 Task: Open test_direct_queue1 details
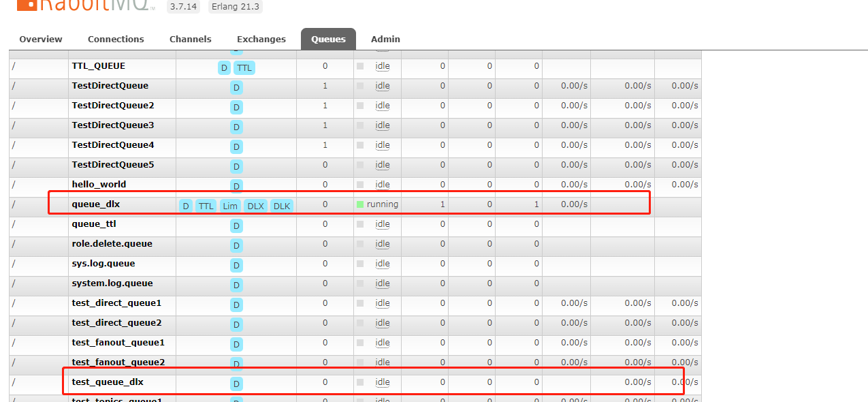(117, 303)
